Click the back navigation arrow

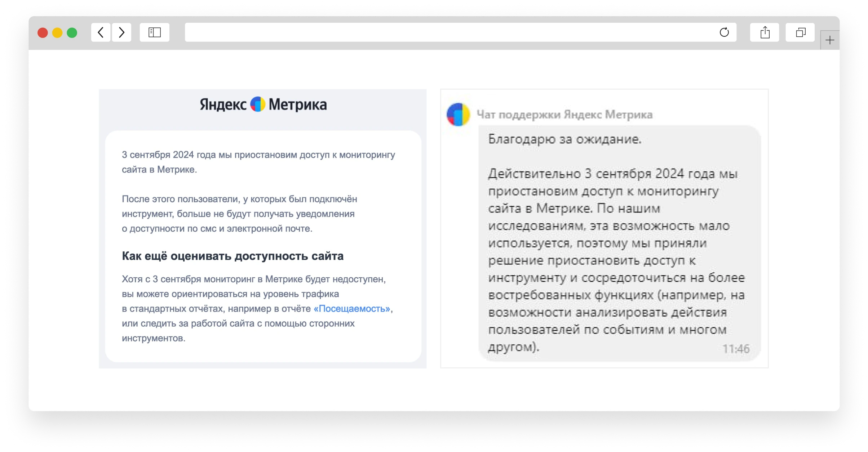[101, 32]
